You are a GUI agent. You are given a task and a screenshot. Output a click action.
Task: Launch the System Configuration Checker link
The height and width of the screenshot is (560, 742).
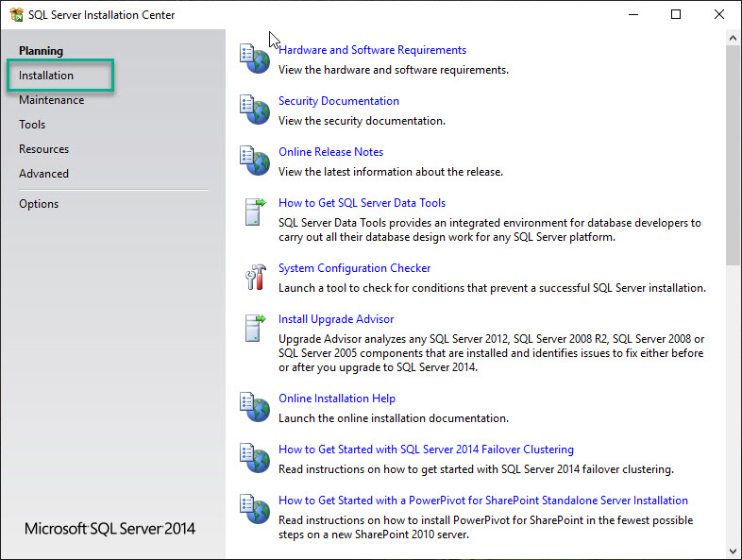[x=354, y=268]
